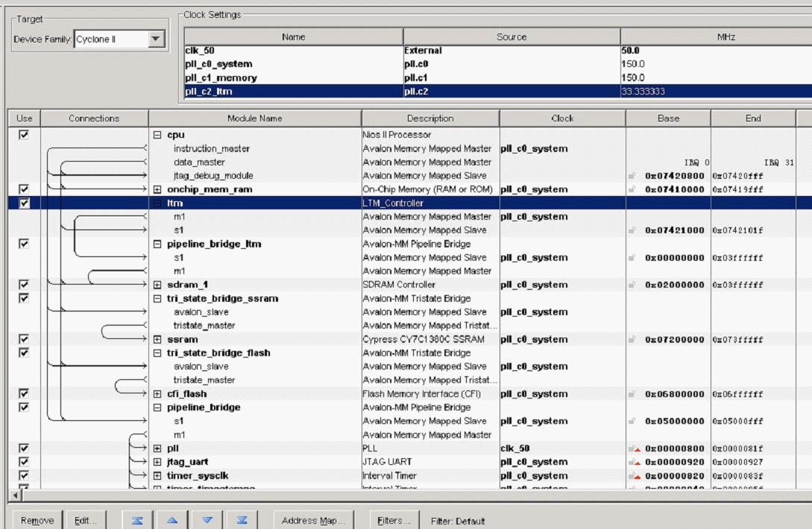Select the clk_50 clock row
The height and width of the screenshot is (529, 812).
[498, 51]
